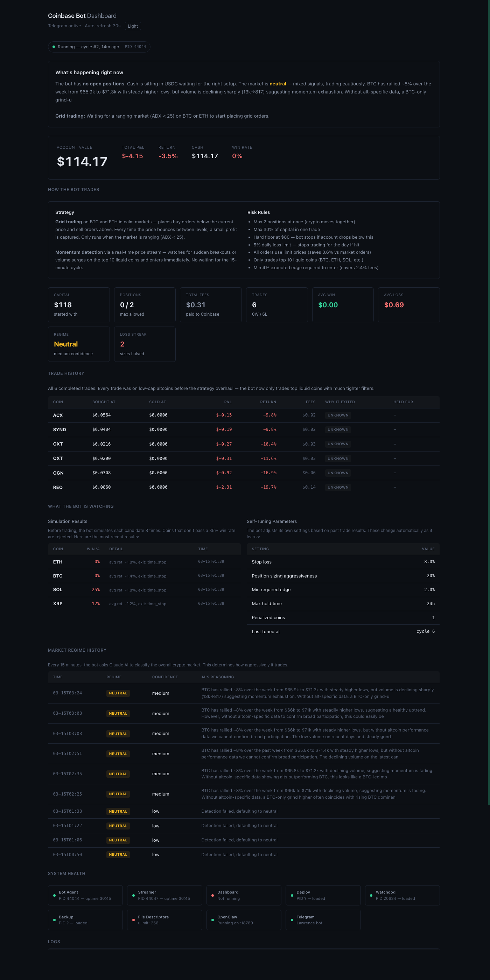Viewport: 490px width, 980px height.
Task: Click the NEUTRAL badge at 03-15T02:51
Action: [x=118, y=754]
